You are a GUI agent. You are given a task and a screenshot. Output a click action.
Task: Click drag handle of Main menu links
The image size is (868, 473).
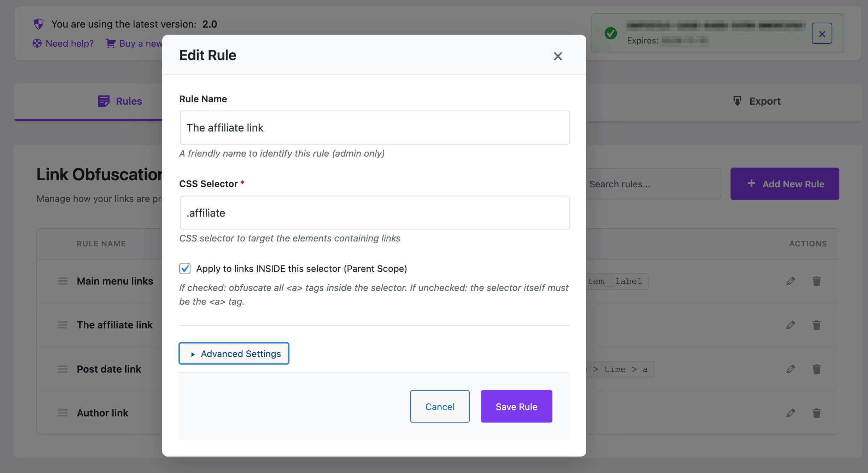coord(63,281)
